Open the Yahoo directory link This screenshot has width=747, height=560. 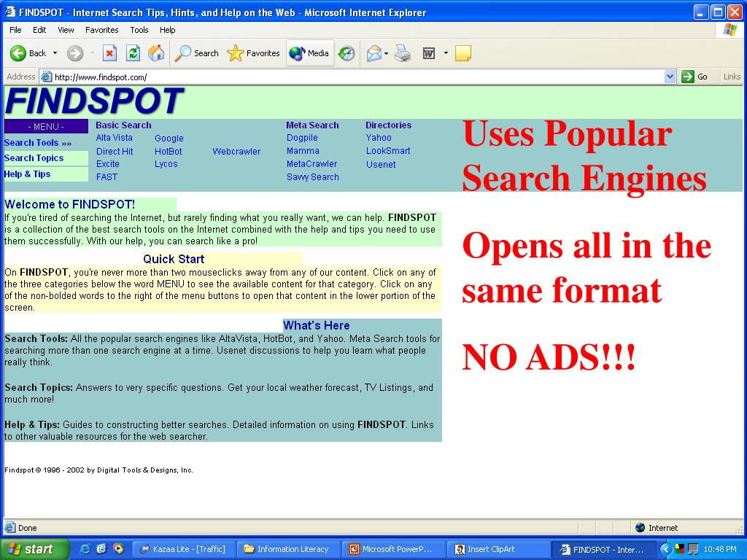click(379, 138)
